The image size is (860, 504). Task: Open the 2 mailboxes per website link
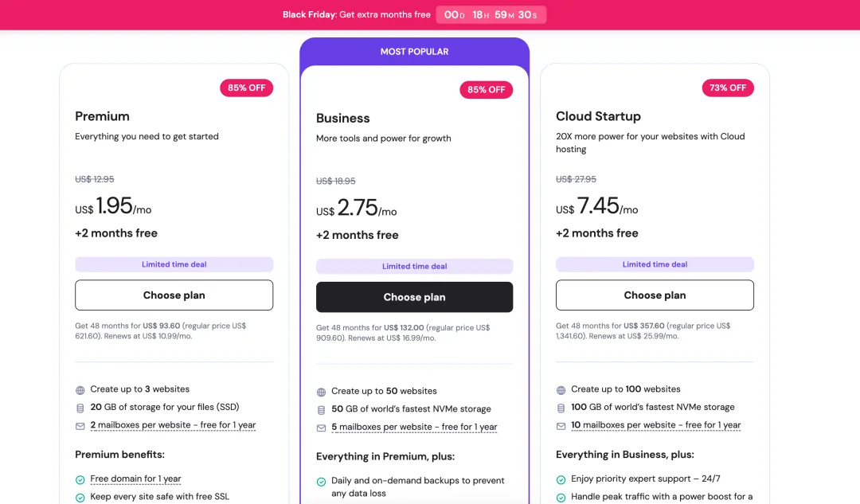point(173,425)
